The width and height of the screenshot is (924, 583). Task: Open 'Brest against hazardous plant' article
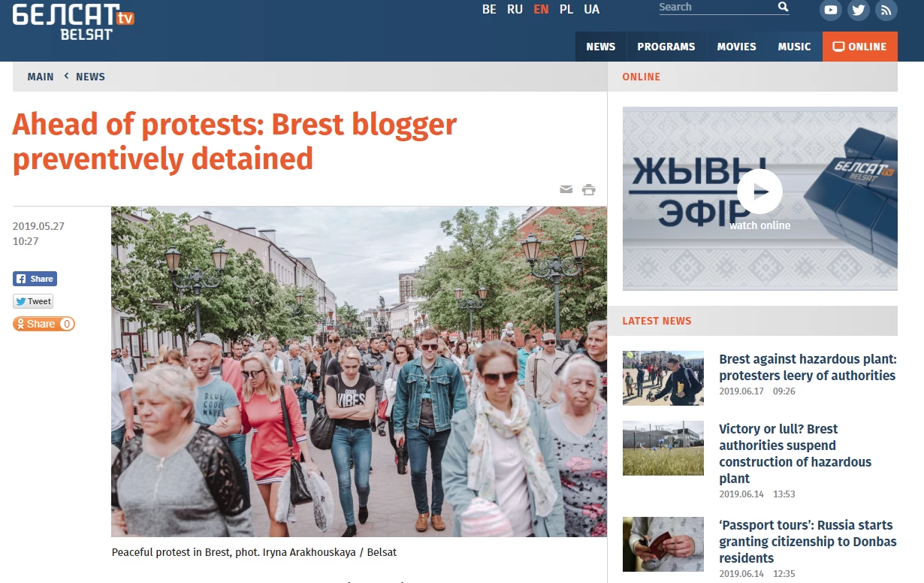point(808,367)
